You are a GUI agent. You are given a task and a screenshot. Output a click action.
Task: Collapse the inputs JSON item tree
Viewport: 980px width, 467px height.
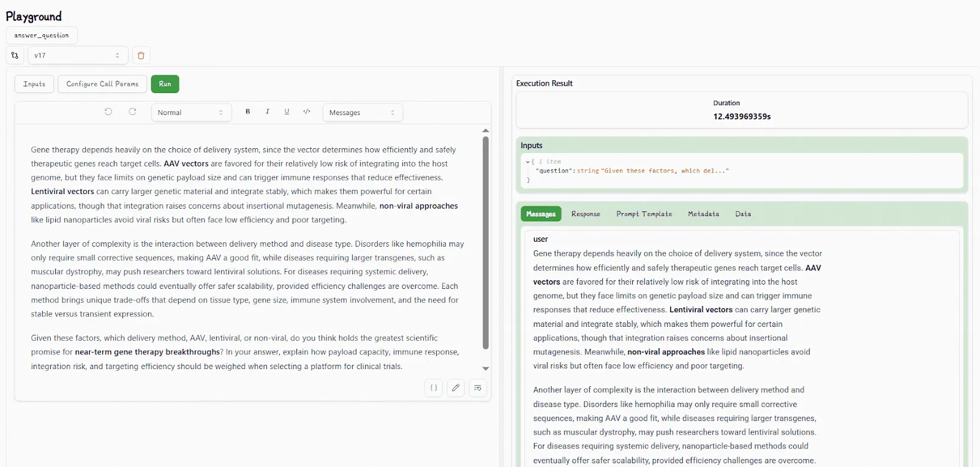click(527, 162)
